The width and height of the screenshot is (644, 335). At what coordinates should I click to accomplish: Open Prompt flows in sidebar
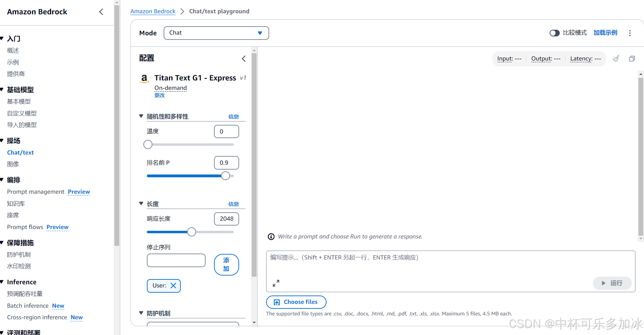(x=25, y=227)
